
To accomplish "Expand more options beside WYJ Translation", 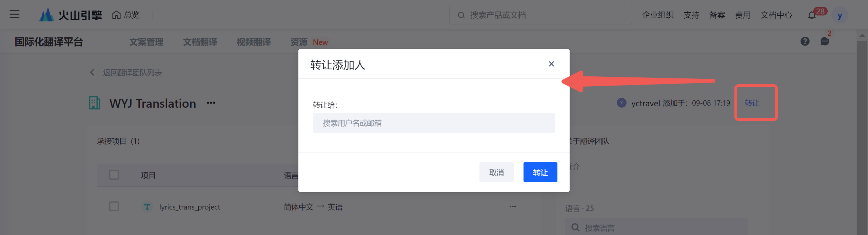I will pyautogui.click(x=211, y=103).
